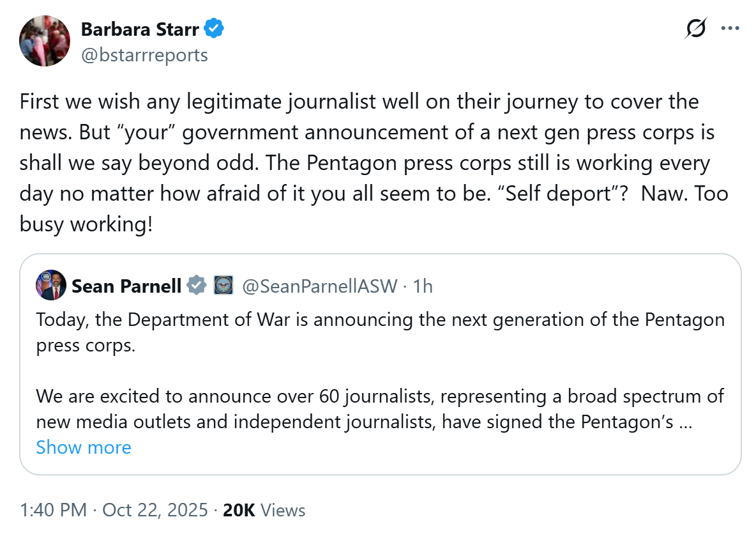Screen dimensions: 756x540
Task: Click the Department of War affiliation badge
Action: (x=223, y=286)
